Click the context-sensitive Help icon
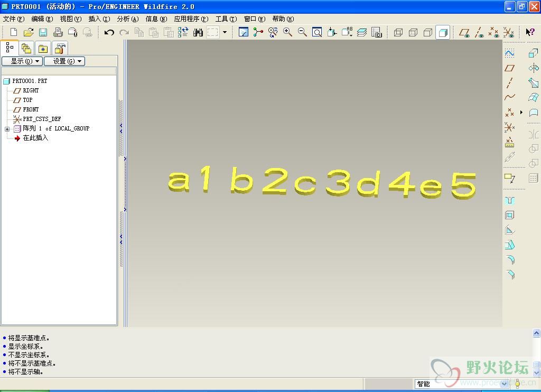541x392 pixels. point(530,32)
